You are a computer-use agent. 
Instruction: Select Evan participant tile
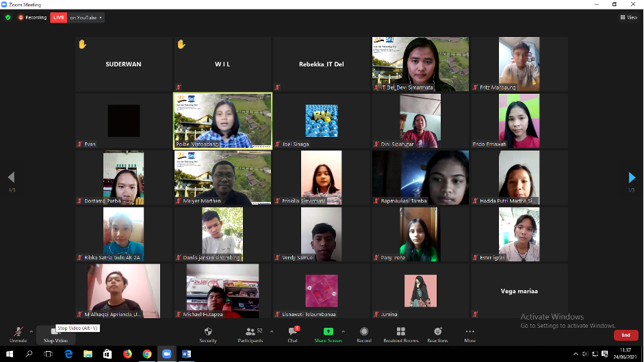click(x=123, y=121)
